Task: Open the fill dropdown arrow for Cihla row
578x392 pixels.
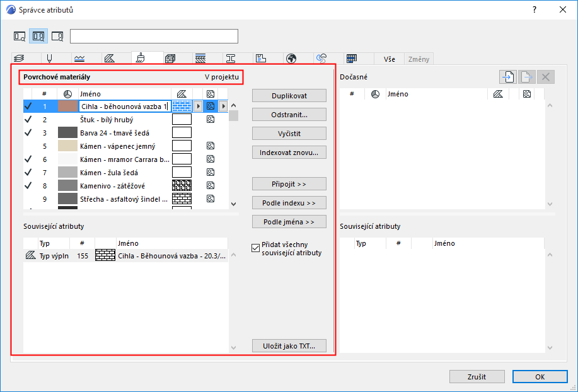Action: click(x=198, y=107)
